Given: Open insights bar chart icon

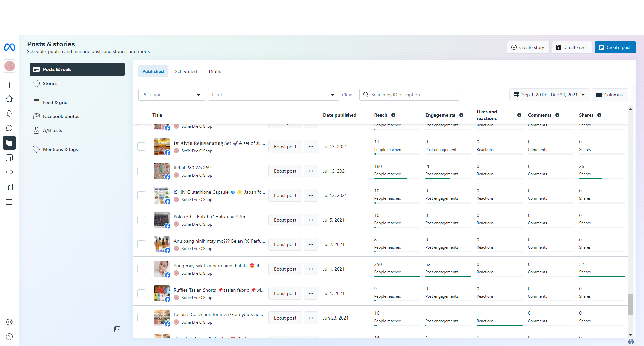Looking at the screenshot, I should [9, 187].
